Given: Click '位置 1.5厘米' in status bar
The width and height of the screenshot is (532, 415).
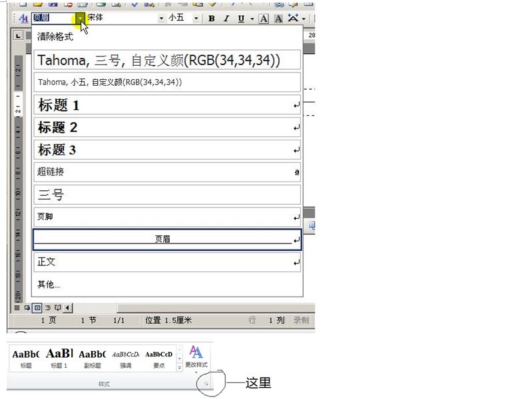Looking at the screenshot, I should tap(168, 321).
